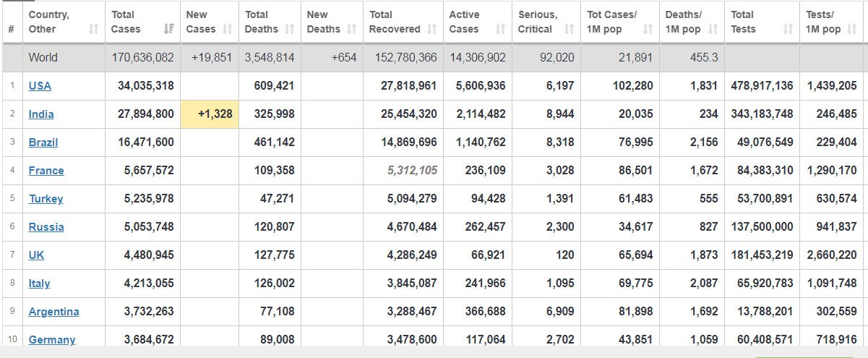
Task: Select USA total cases 34,035,318
Action: click(146, 85)
